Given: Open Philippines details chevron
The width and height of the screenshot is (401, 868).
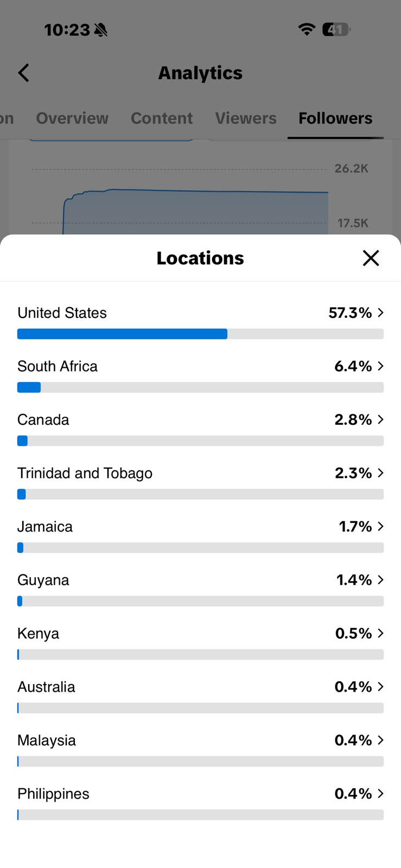Looking at the screenshot, I should pos(380,794).
